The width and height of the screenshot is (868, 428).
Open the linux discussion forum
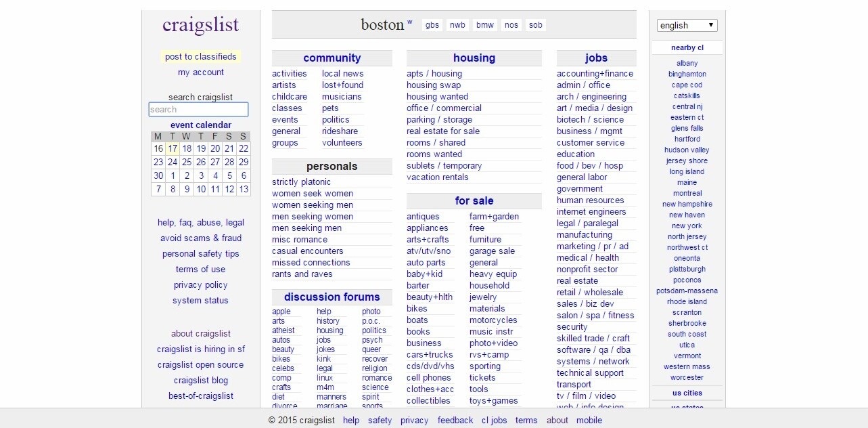pos(325,378)
